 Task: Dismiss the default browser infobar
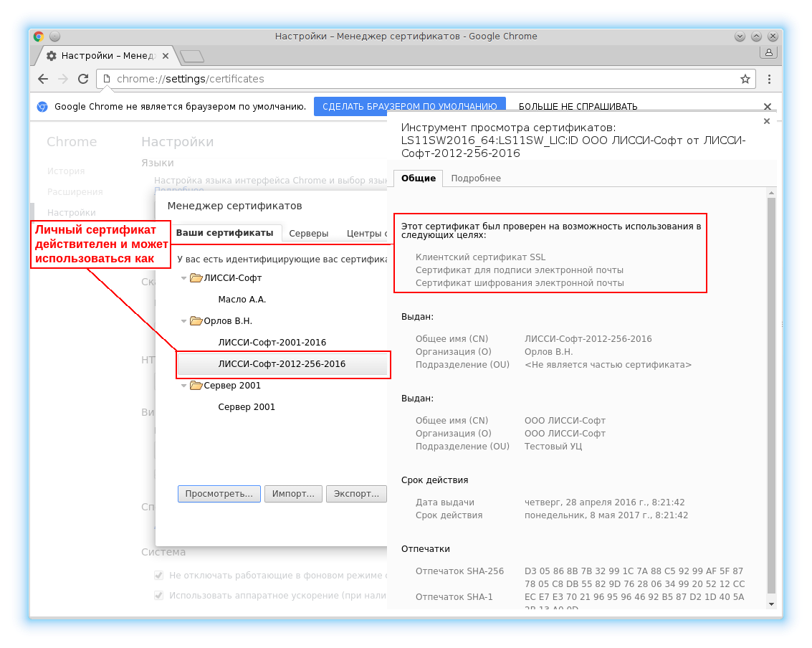coord(767,107)
